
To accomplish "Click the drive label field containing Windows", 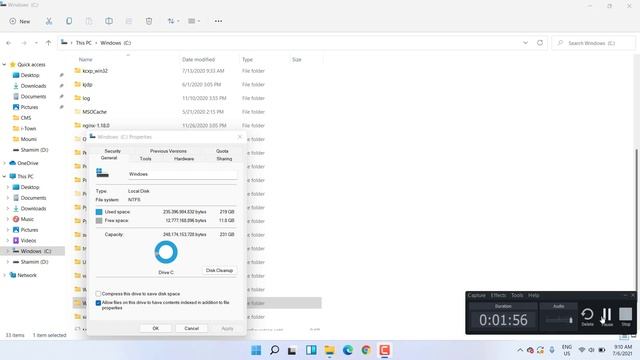I will (182, 174).
